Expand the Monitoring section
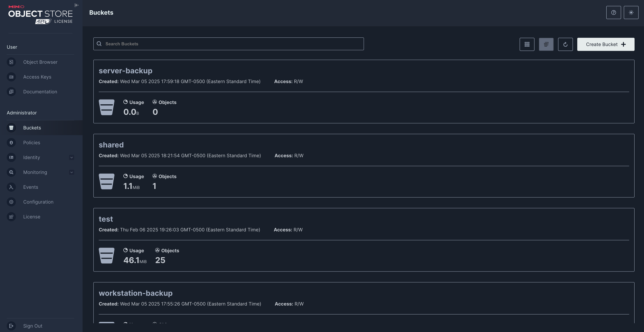This screenshot has width=644, height=332. pyautogui.click(x=71, y=172)
